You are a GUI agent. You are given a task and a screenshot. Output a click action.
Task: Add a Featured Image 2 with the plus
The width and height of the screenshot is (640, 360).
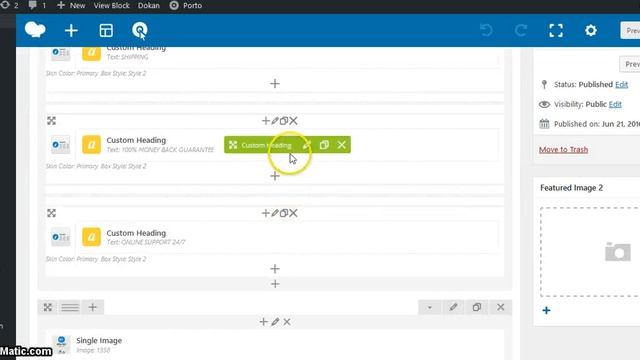[x=546, y=311]
